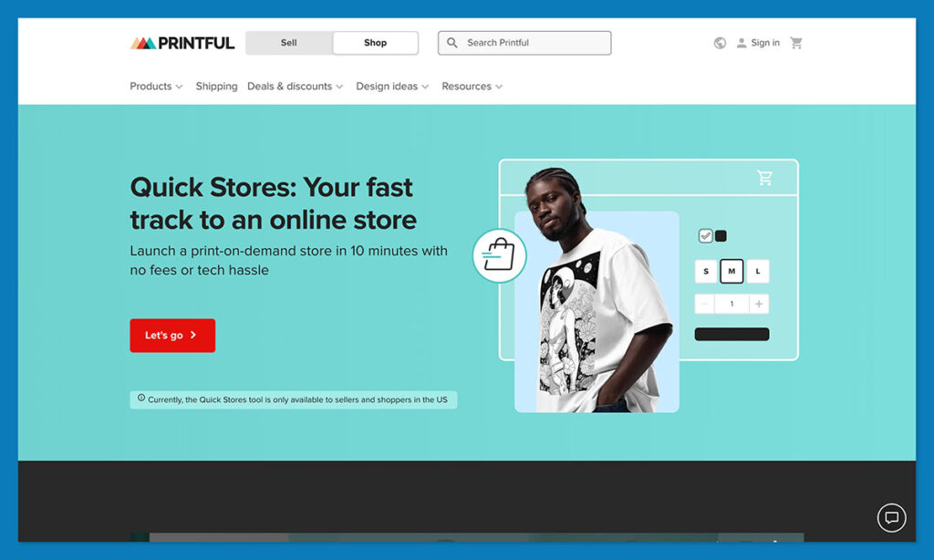Click the cart icon in store mockup
The image size is (934, 560).
(765, 178)
